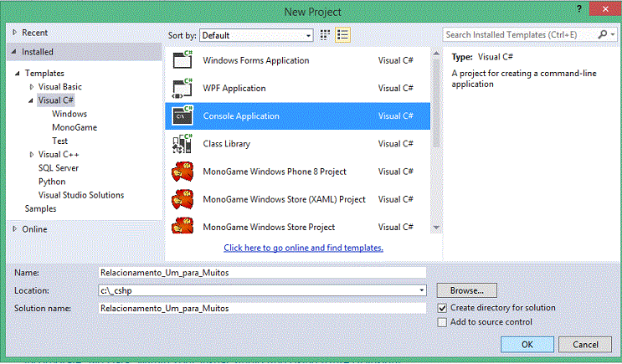Collapse the Installed section
The width and height of the screenshot is (622, 364).
click(x=14, y=52)
